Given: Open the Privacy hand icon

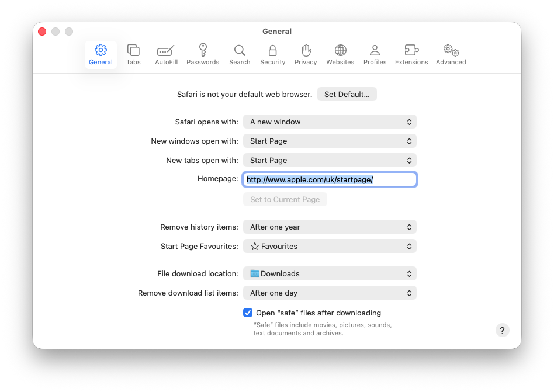Looking at the screenshot, I should (306, 50).
